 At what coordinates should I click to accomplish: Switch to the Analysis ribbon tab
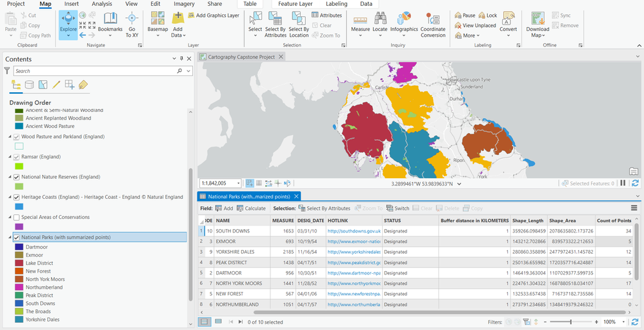(101, 4)
